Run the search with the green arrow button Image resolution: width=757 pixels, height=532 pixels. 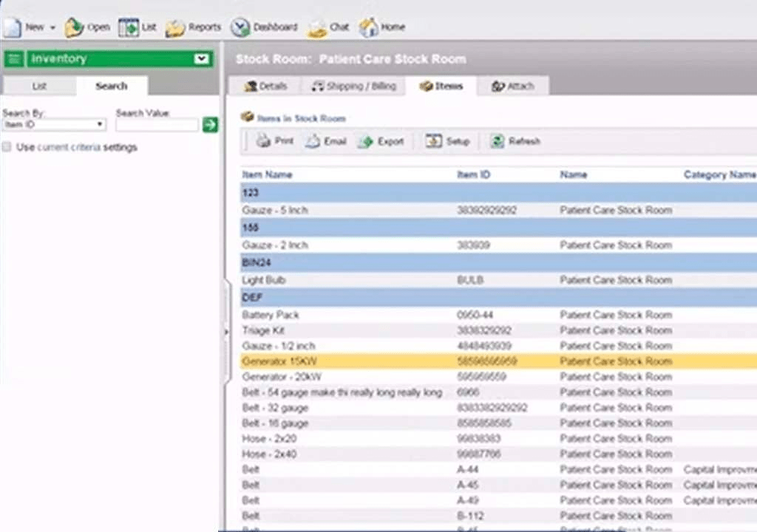click(210, 124)
